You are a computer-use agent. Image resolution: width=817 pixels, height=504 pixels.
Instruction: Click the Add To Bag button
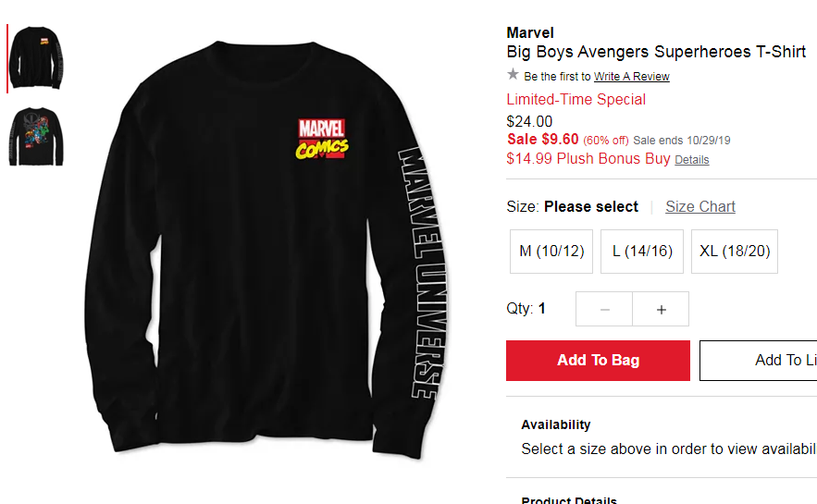(598, 361)
